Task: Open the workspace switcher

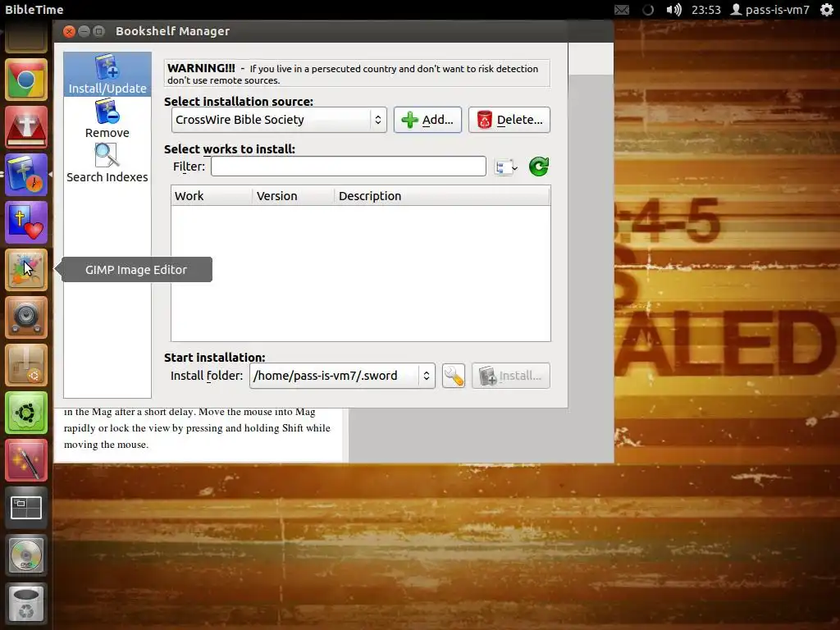Action: click(x=25, y=509)
